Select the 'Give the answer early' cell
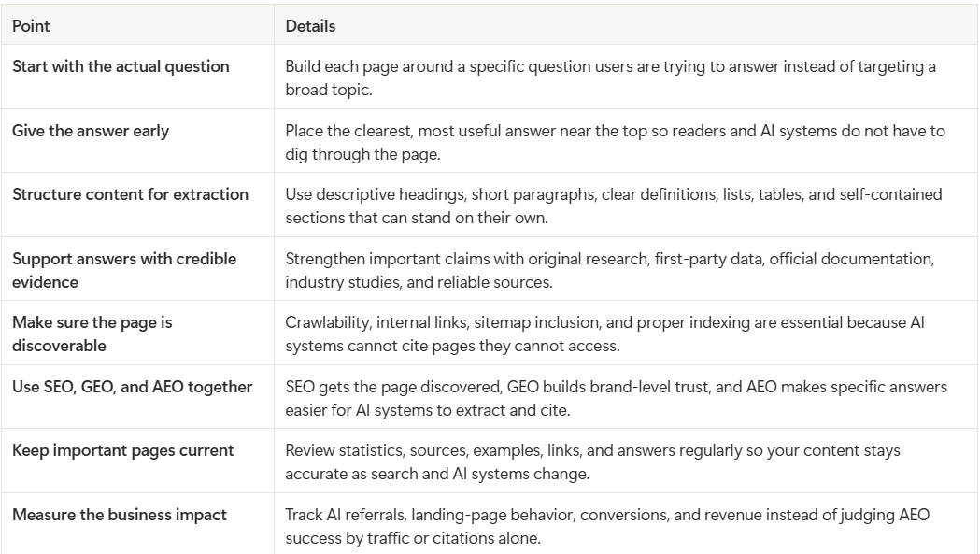980x554 pixels. point(137,141)
